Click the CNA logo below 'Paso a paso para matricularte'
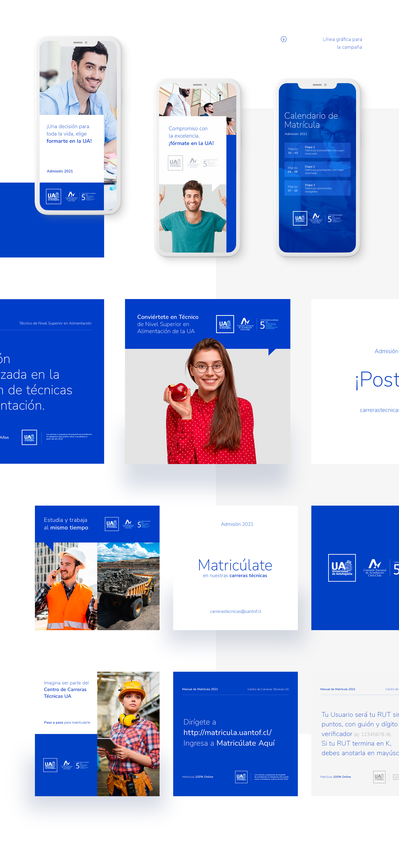This screenshot has width=399, height=868. [67, 765]
